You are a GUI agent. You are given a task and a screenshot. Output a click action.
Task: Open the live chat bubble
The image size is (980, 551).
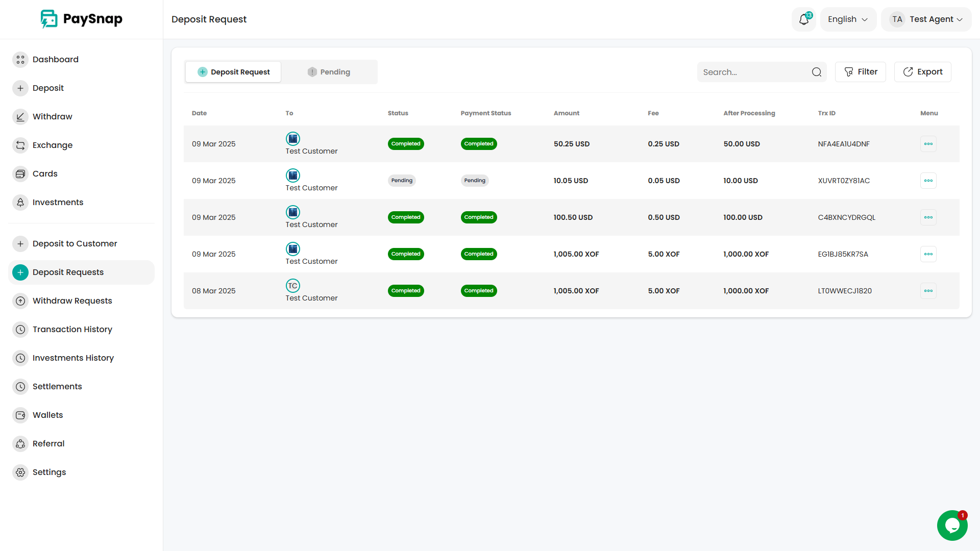[x=952, y=525]
